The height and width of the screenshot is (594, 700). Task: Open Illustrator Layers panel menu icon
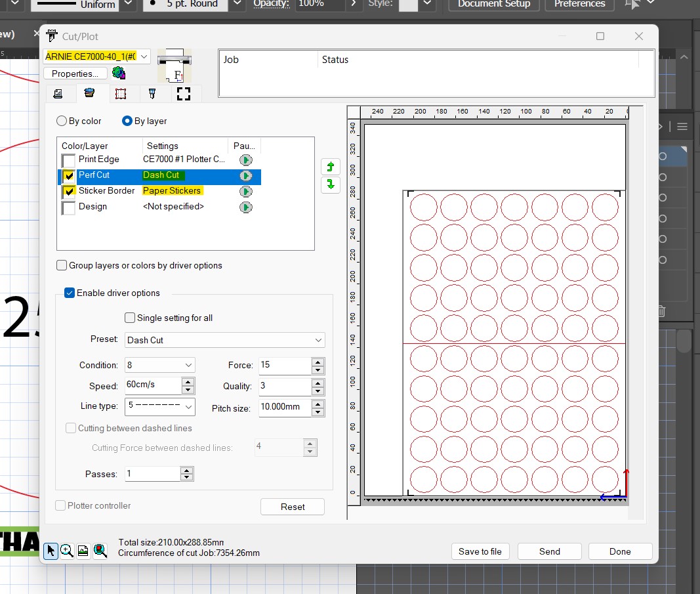point(682,127)
